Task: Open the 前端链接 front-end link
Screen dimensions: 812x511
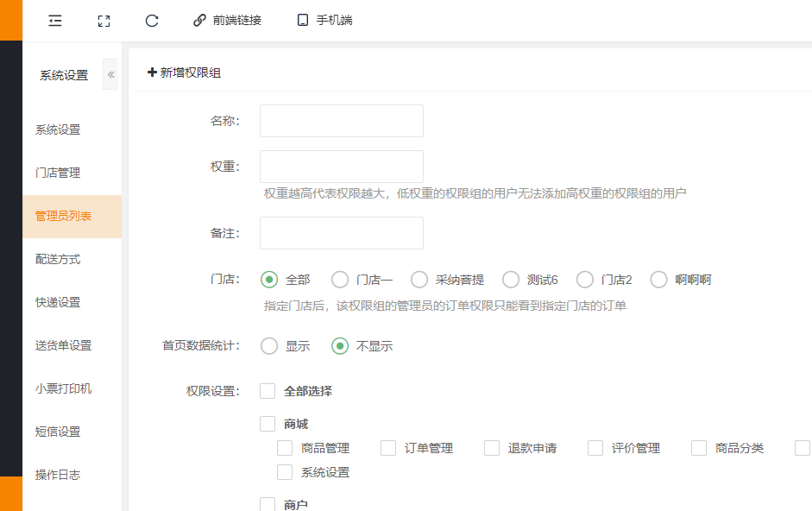Action: click(227, 21)
